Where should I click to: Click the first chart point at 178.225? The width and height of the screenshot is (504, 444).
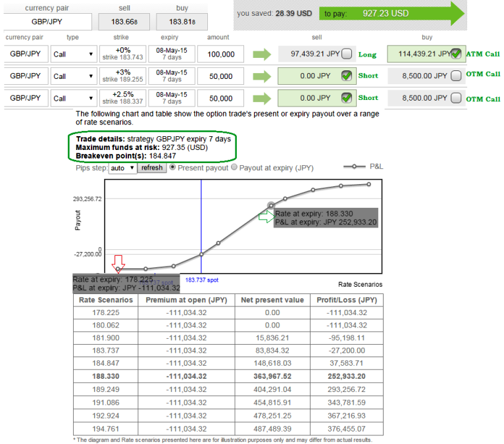click(x=118, y=269)
